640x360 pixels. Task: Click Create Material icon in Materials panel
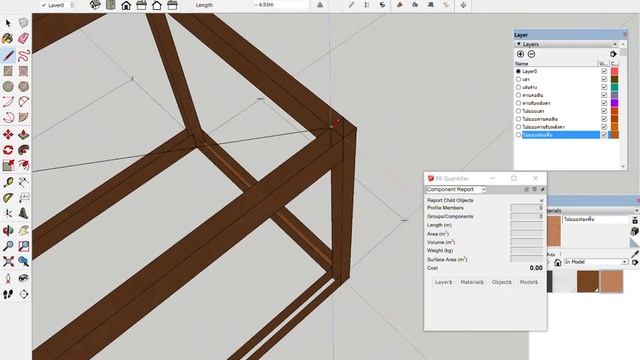635,231
